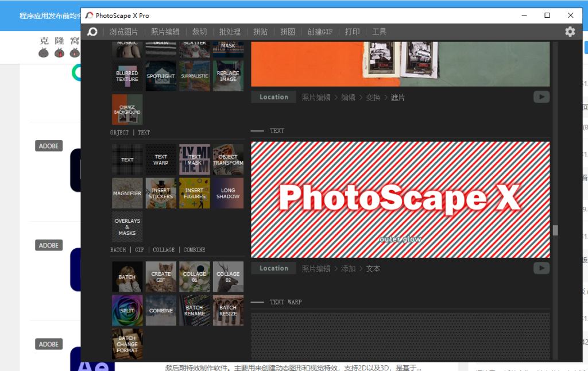Screen dimensions: 588x371
Task: Select the 拼图 tab
Action: pyautogui.click(x=288, y=32)
